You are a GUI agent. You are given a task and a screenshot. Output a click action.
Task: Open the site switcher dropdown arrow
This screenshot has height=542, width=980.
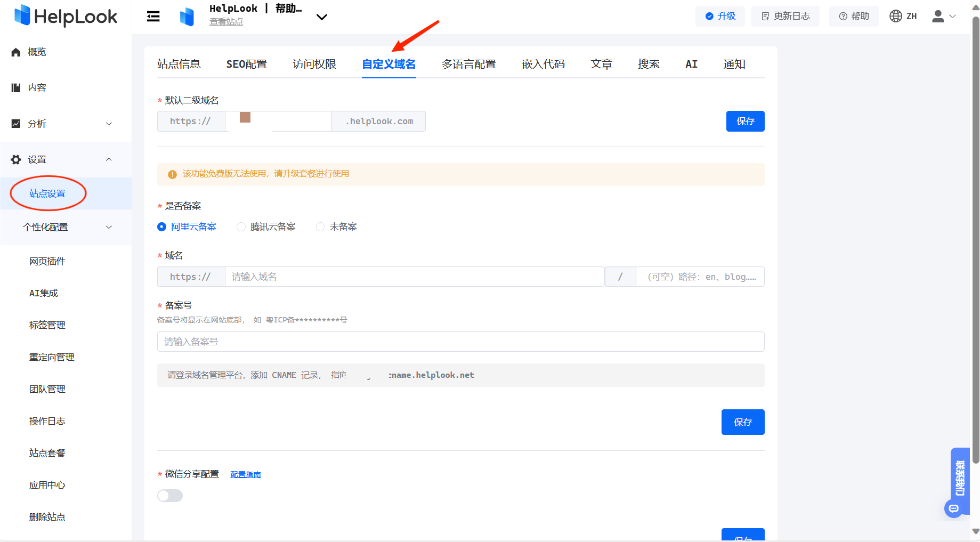point(322,17)
